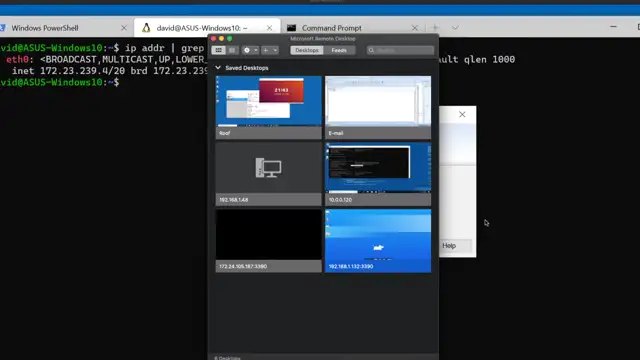Screen dimensions: 640x360
Task: Expand the gear settings dropdown arrow
Action: [256, 50]
